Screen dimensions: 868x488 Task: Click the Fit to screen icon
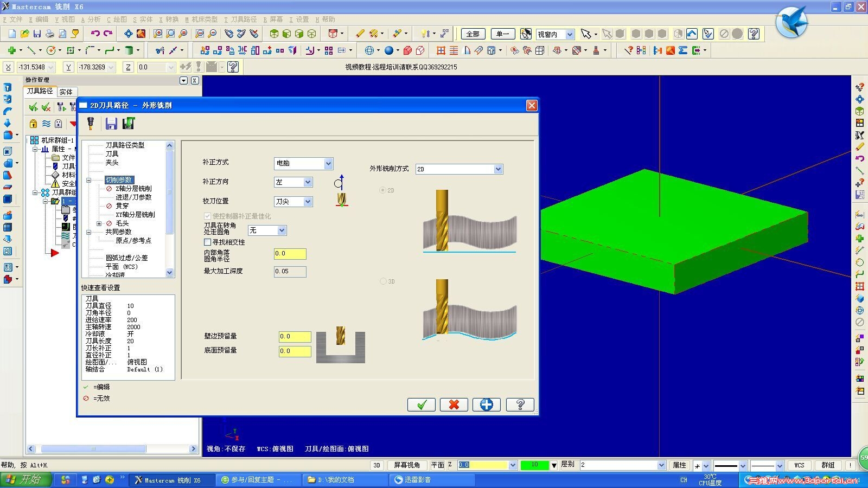pos(128,34)
